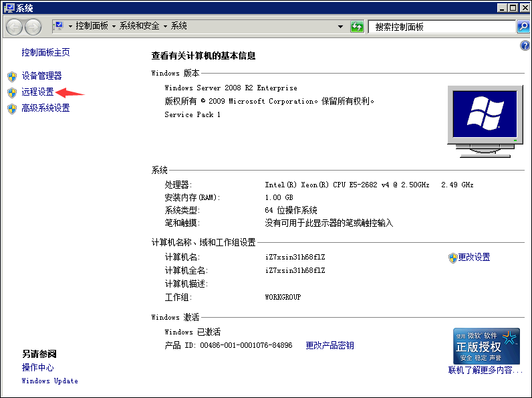The width and height of the screenshot is (532, 398).
Task: Select 系统和安全 in the breadcrumb path
Action: 139,26
